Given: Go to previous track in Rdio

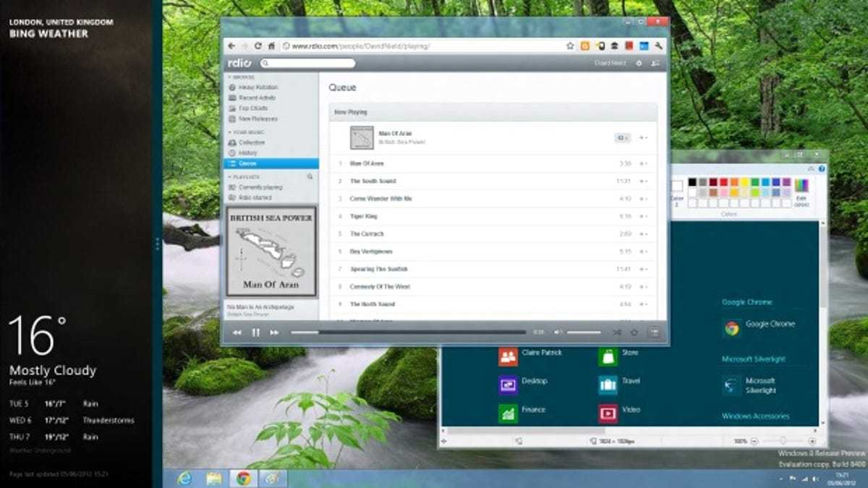Looking at the screenshot, I should (237, 333).
